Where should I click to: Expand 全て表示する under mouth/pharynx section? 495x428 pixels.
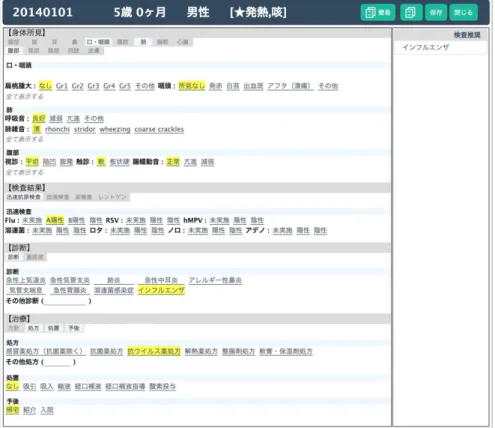click(x=25, y=97)
